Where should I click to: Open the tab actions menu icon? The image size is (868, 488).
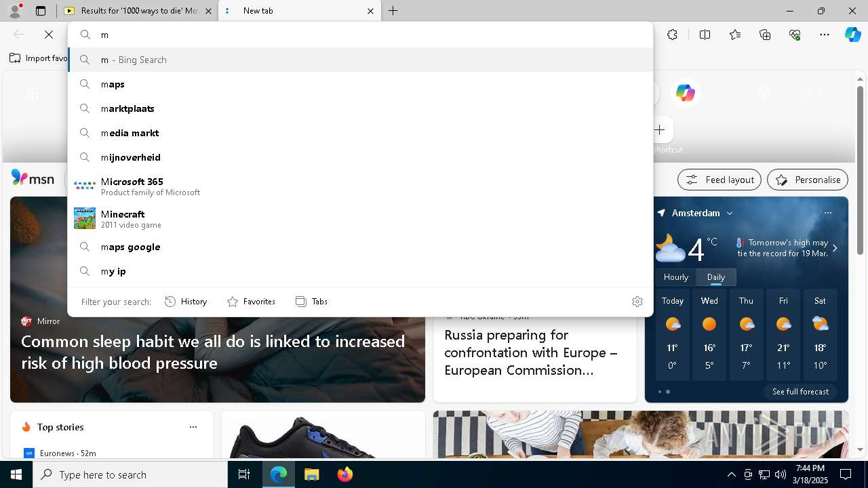coord(41,11)
